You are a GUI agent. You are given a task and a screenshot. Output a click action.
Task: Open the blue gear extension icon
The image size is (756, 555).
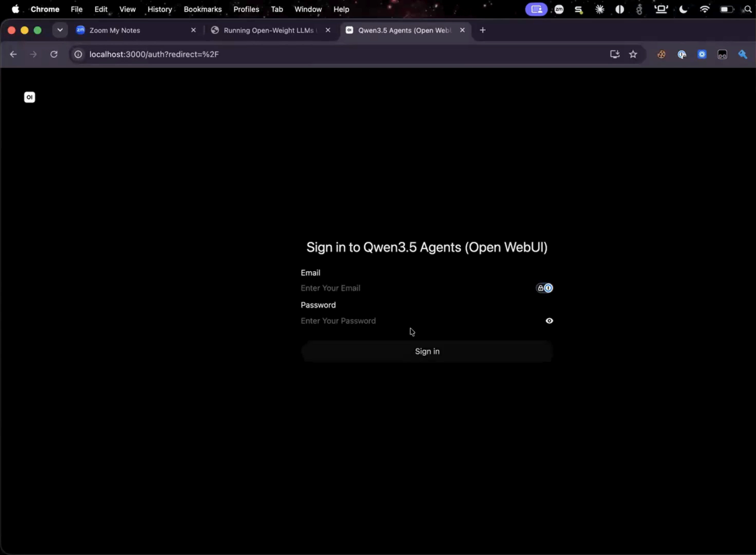702,54
